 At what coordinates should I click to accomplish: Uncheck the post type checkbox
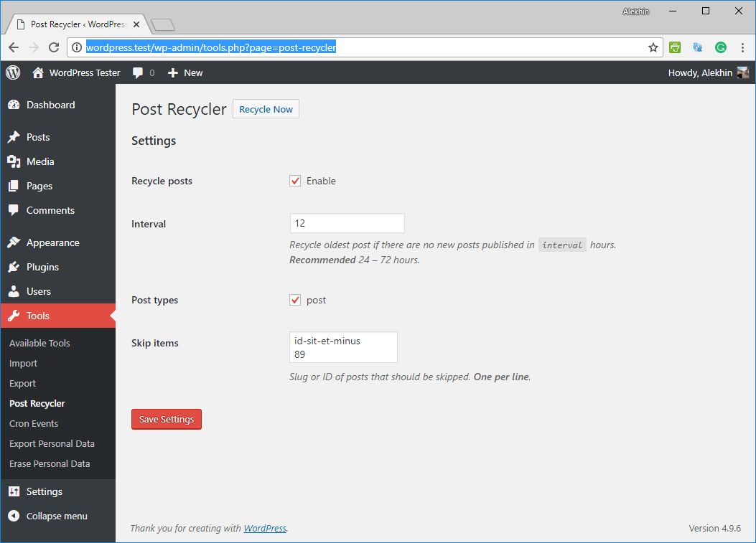point(294,300)
